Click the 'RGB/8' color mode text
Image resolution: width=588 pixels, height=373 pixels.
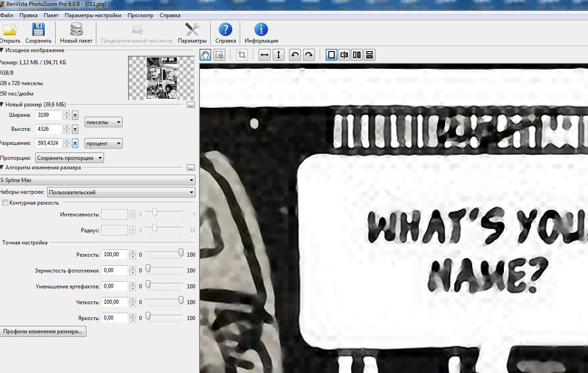[x=7, y=72]
